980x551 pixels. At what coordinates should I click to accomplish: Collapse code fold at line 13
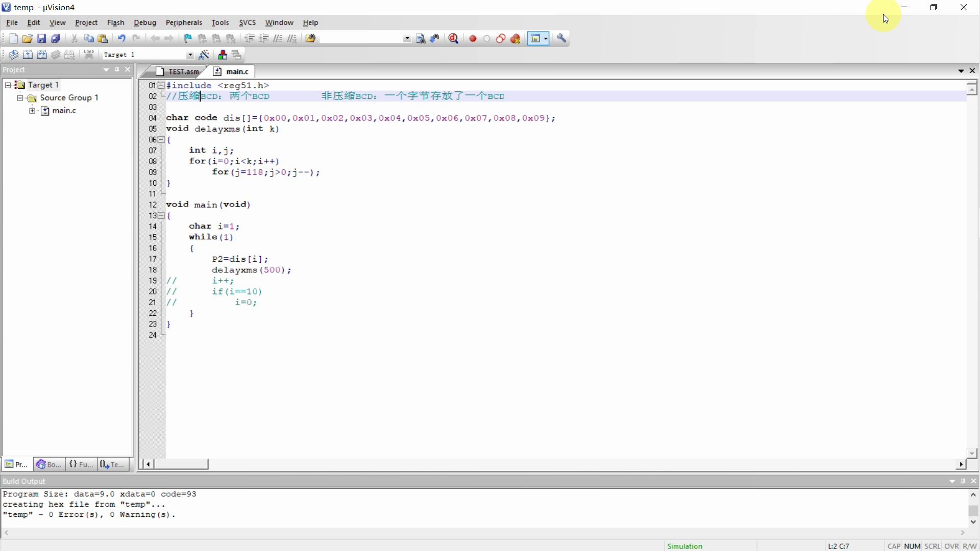161,215
